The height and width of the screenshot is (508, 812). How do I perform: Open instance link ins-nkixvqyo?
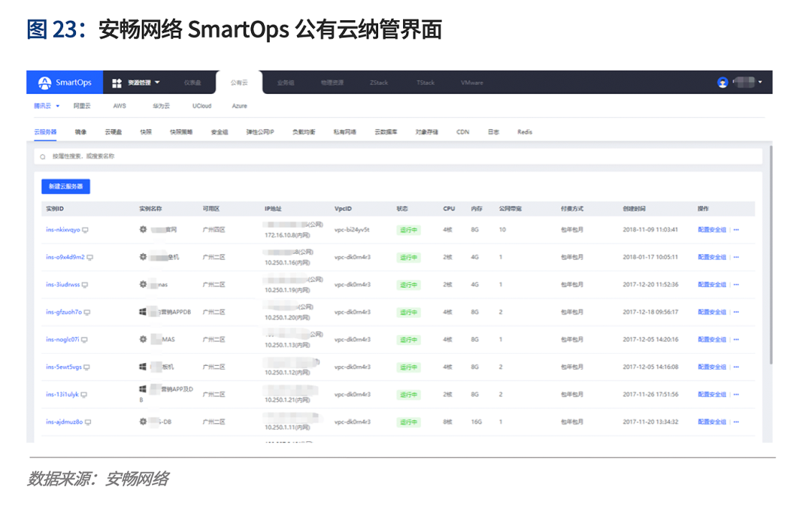(x=63, y=230)
